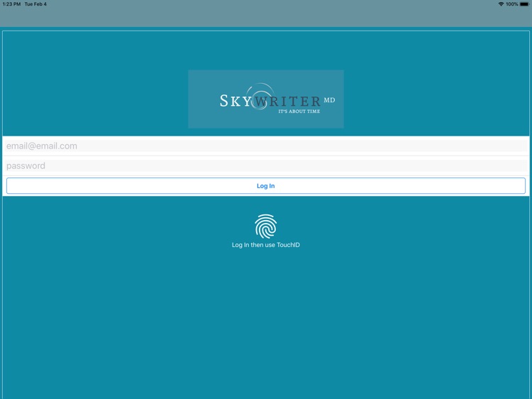Tap the battery icon in status bar
This screenshot has width=532, height=399.
pos(524,4)
